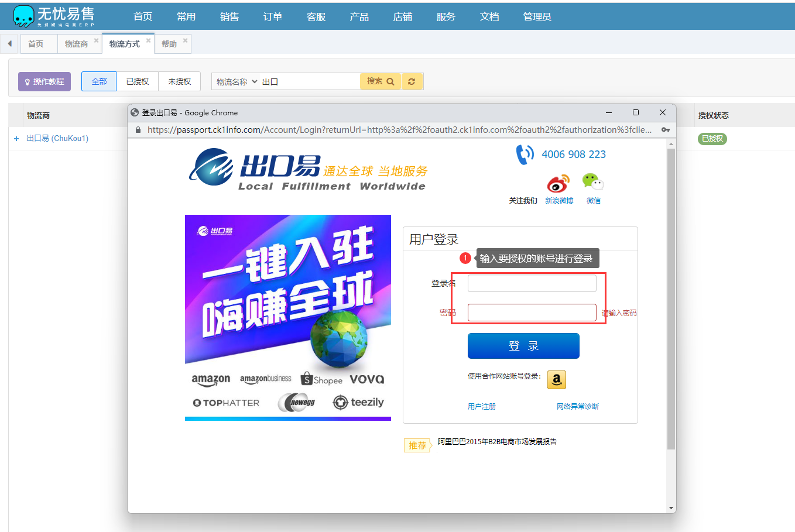Minimize the 登录出口易 Chrome popup
This screenshot has height=532, width=795.
point(609,112)
